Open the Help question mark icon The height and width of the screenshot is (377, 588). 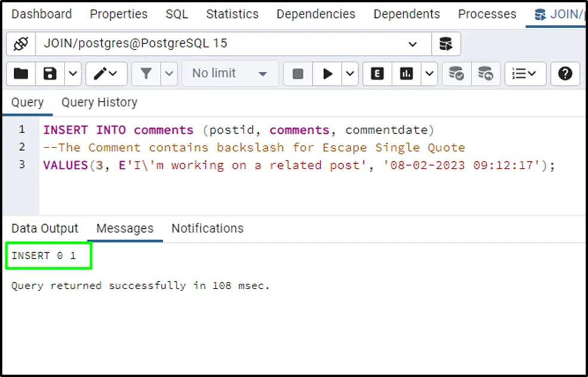click(x=565, y=73)
